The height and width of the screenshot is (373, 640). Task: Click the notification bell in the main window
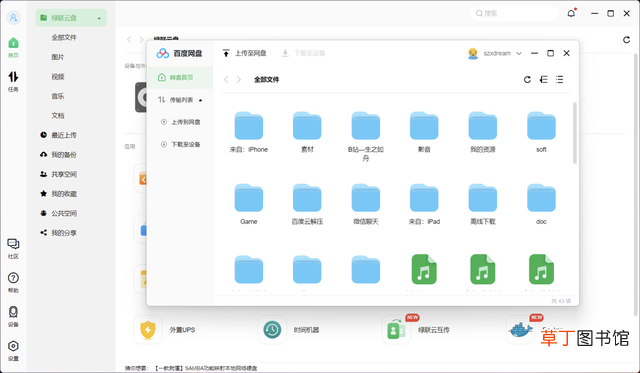pos(571,13)
